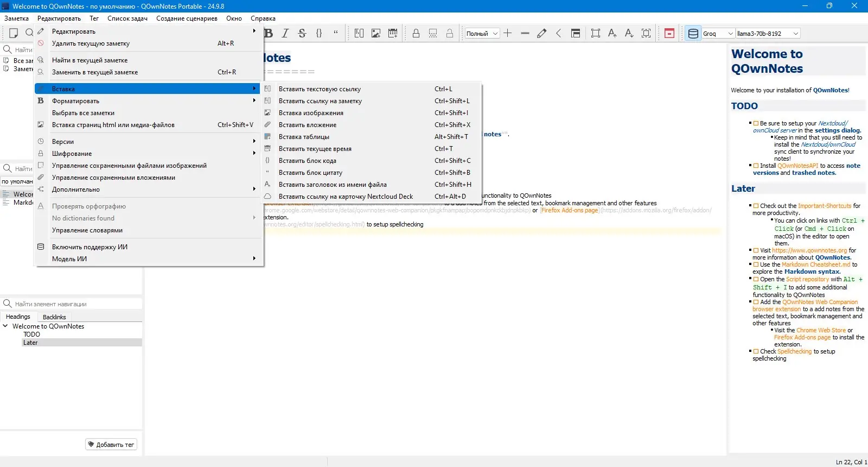
Task: Open the 'Справка' menu in the menu bar
Action: (x=263, y=18)
